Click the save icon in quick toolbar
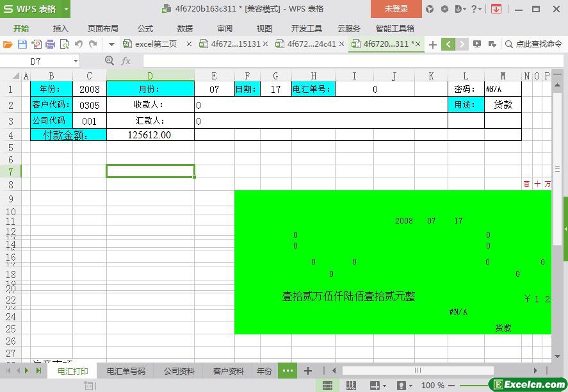 pos(22,44)
